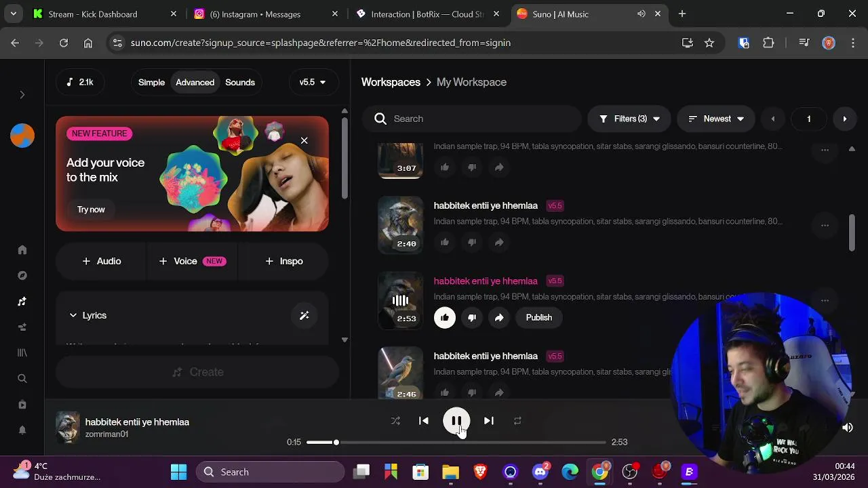Screen dimensions: 868x488
Task: Open the Brave browser from taskbar
Action: click(480, 472)
